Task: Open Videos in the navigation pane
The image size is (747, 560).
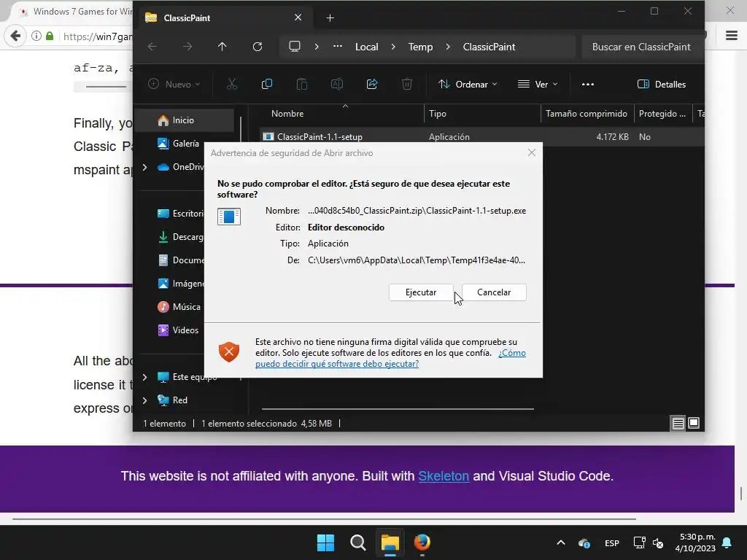Action: (x=178, y=330)
